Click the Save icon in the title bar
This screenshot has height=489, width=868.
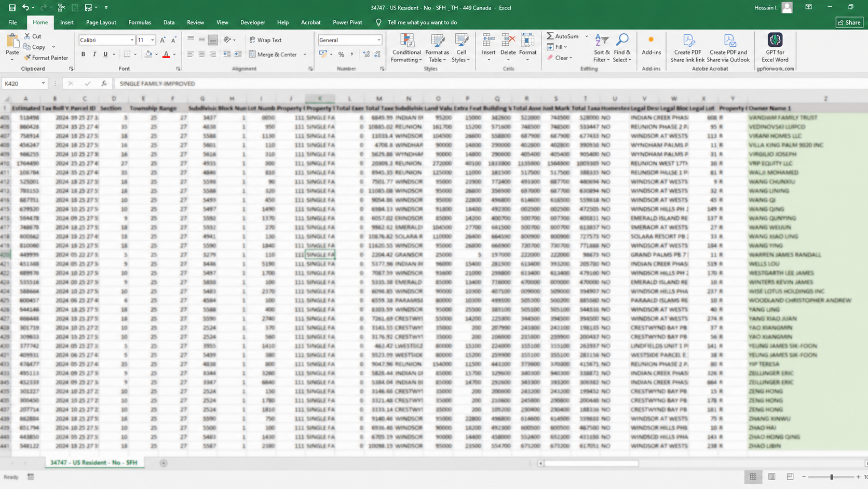(x=12, y=8)
